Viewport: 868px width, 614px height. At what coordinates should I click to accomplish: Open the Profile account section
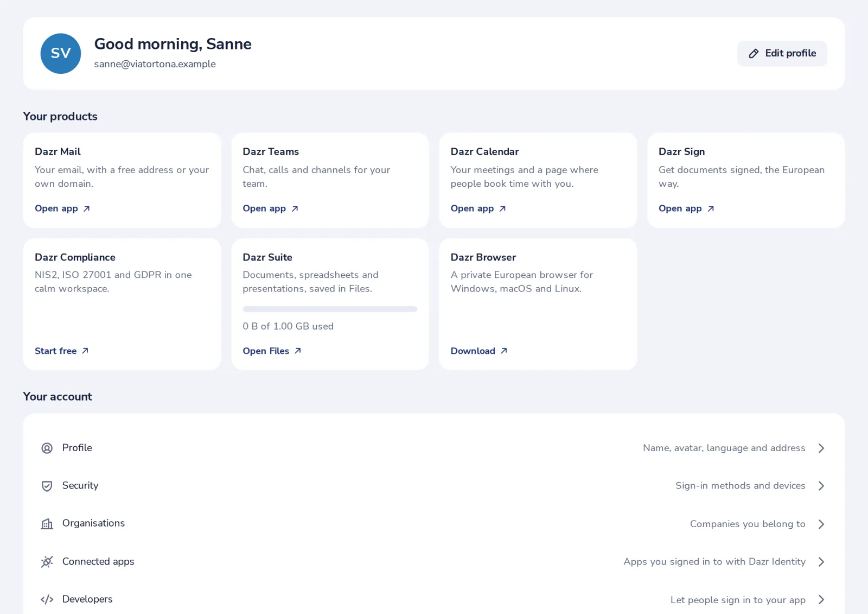coord(433,448)
